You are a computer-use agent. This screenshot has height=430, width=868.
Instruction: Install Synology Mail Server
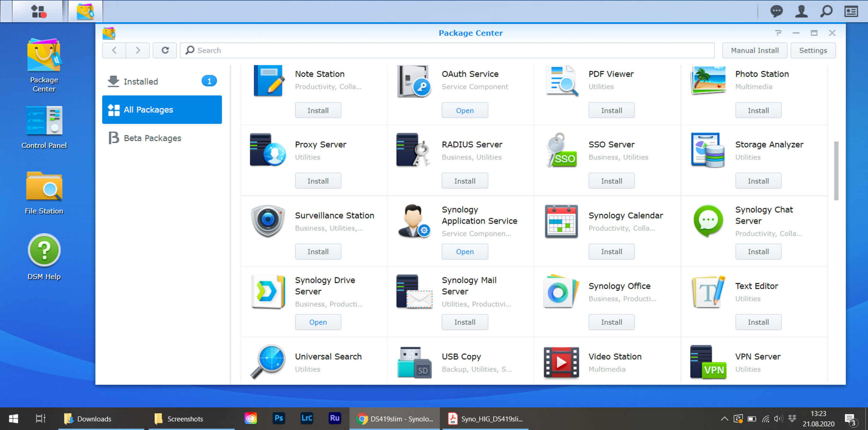tap(465, 322)
